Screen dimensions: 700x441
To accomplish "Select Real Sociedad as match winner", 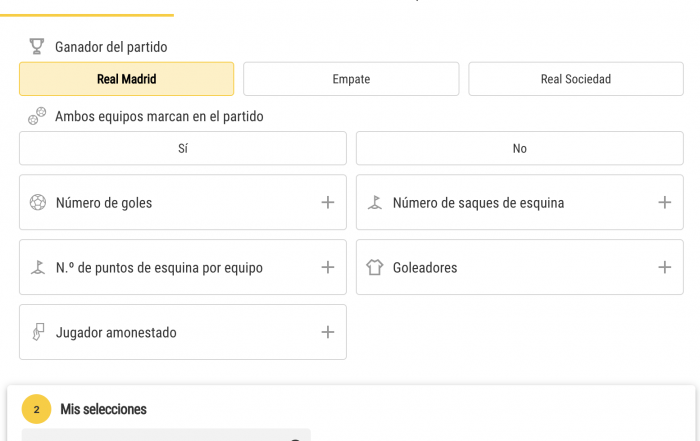I will [576, 79].
